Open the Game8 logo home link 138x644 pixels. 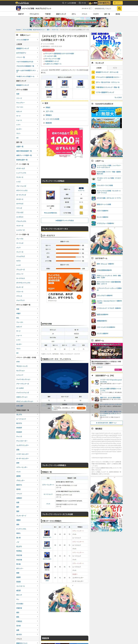(22, 3)
